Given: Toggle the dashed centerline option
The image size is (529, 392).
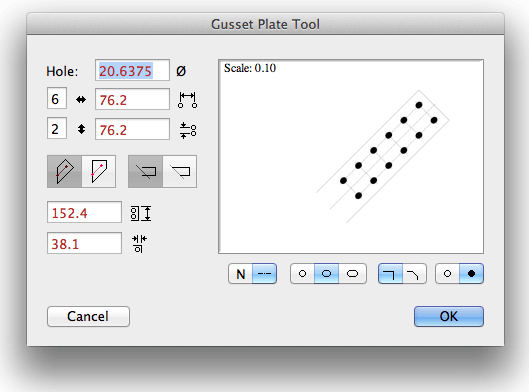Looking at the screenshot, I should coord(264,274).
